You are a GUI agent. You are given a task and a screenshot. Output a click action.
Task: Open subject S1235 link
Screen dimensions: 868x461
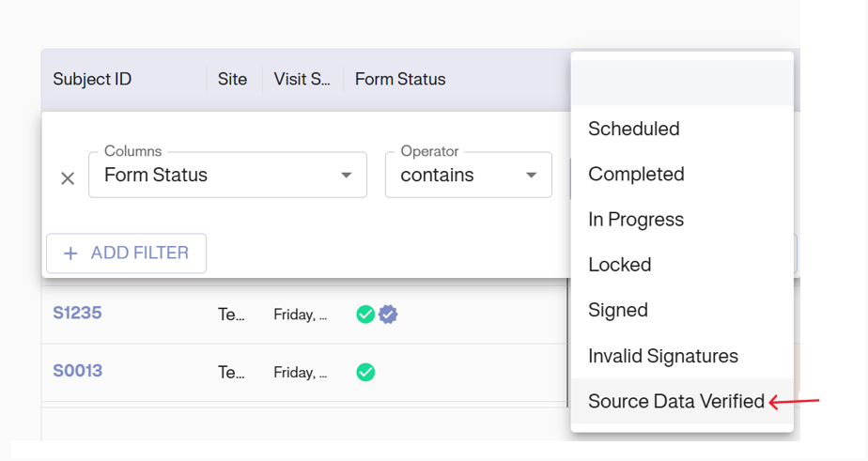coord(77,314)
